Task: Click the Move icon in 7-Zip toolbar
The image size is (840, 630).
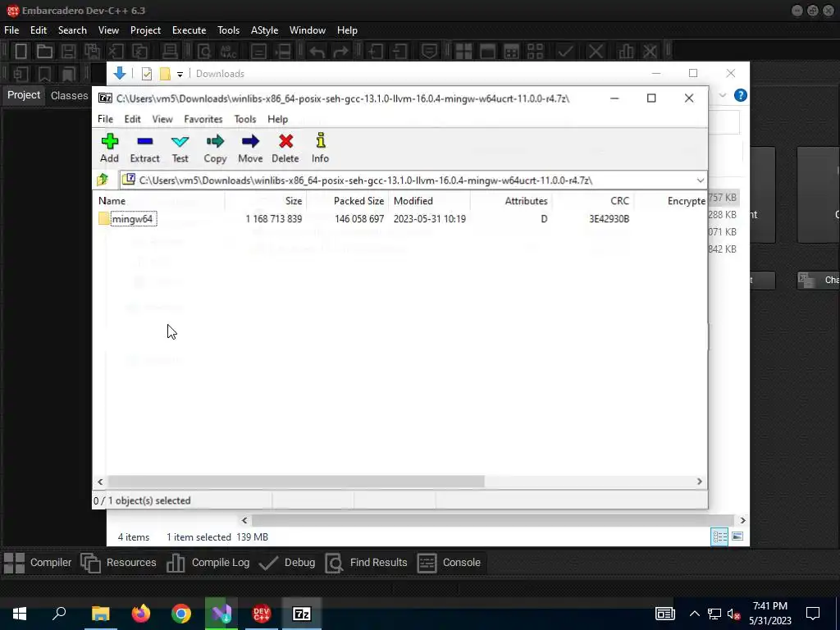Action: click(x=250, y=148)
